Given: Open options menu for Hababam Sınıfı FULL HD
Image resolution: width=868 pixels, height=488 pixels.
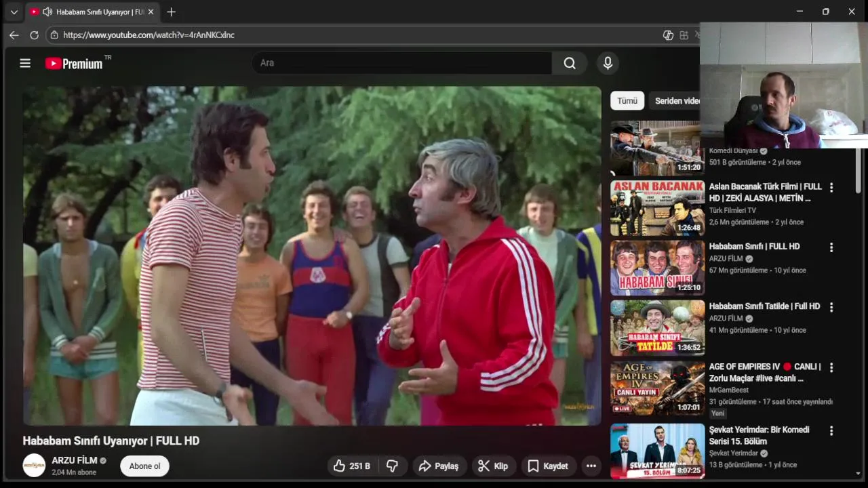Looking at the screenshot, I should click(x=831, y=247).
